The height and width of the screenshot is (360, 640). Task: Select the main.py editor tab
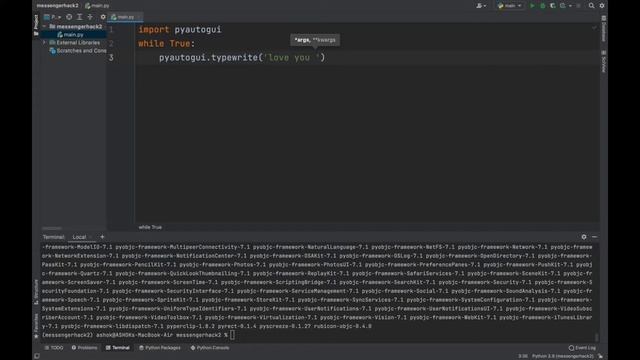pyautogui.click(x=124, y=17)
